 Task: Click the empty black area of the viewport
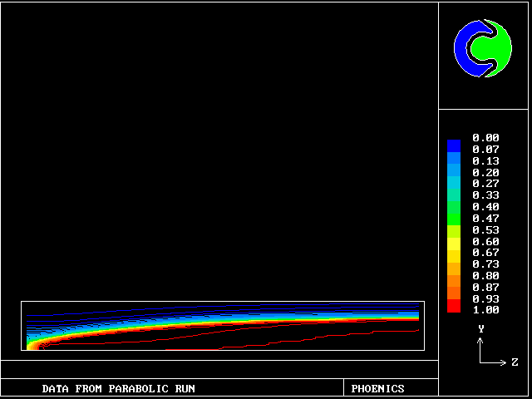[219, 150]
